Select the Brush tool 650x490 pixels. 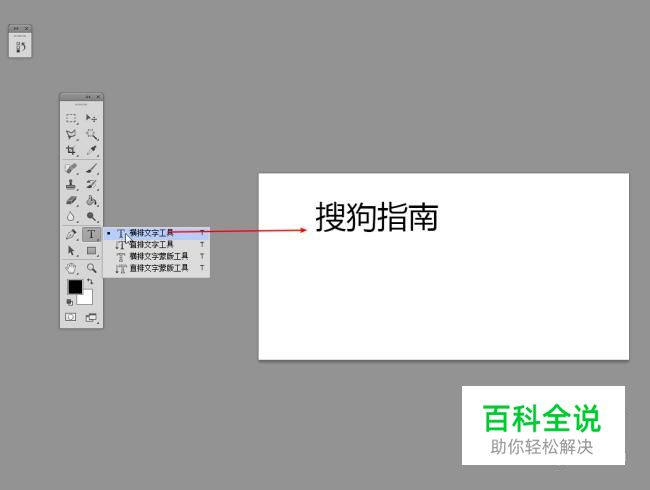(x=91, y=168)
